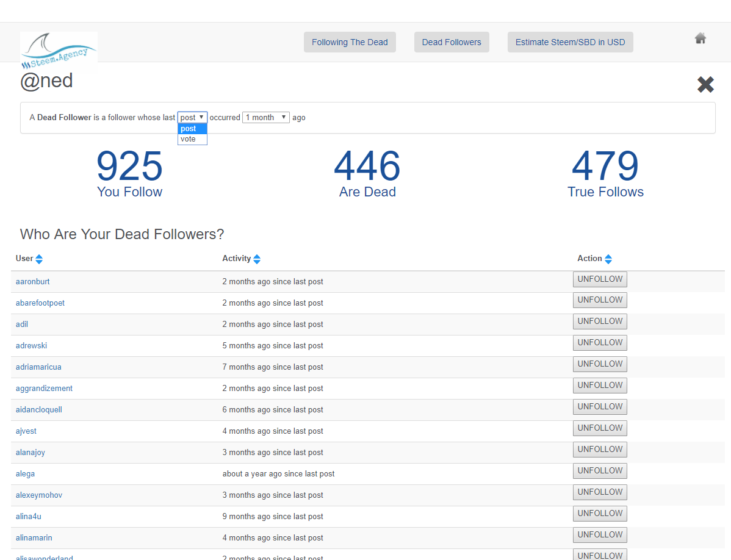Unfollow user alega
Image resolution: width=731 pixels, height=560 pixels.
click(600, 471)
